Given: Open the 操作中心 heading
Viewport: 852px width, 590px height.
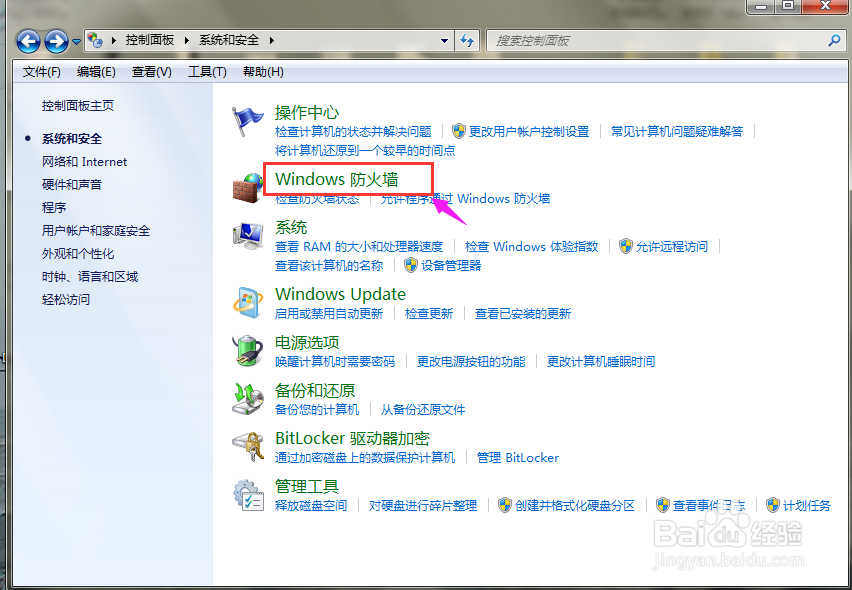Looking at the screenshot, I should tap(306, 112).
